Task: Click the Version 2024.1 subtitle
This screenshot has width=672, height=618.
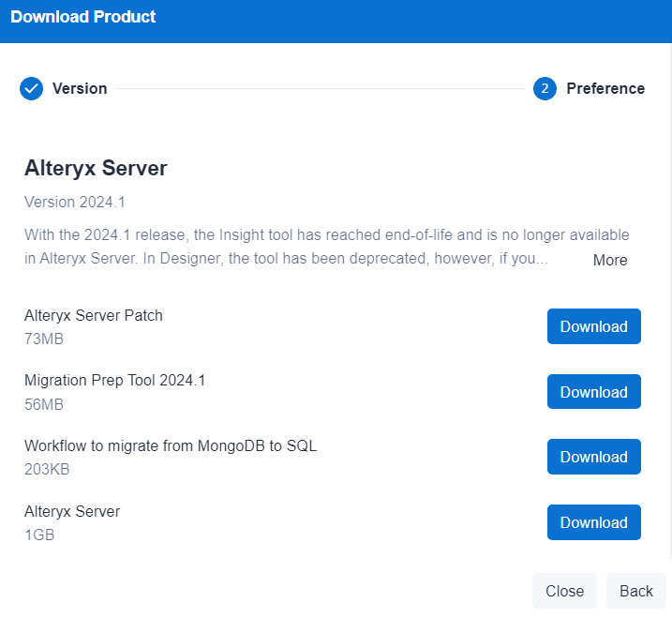Action: click(74, 202)
